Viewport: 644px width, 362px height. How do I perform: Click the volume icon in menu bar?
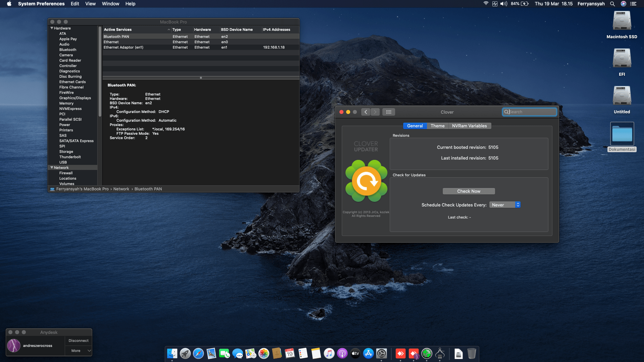tap(504, 4)
